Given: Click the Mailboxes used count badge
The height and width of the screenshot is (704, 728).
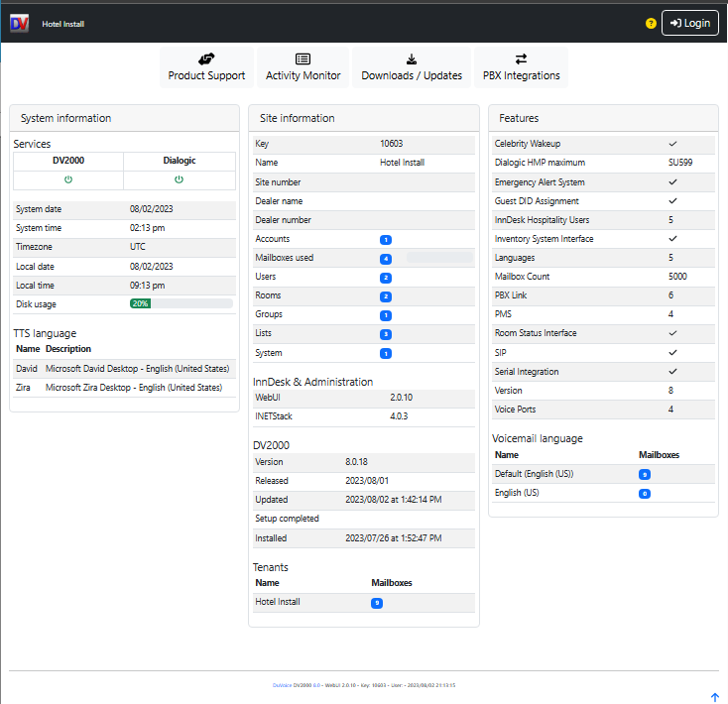Looking at the screenshot, I should [x=386, y=258].
